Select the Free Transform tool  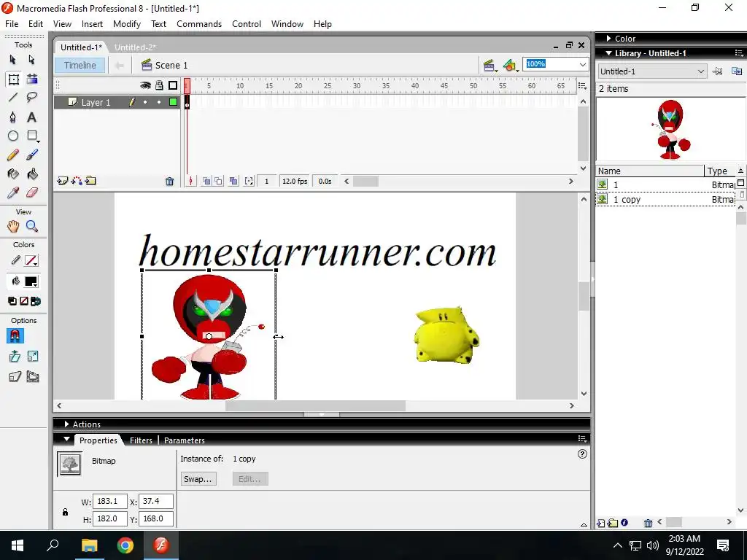pos(13,79)
